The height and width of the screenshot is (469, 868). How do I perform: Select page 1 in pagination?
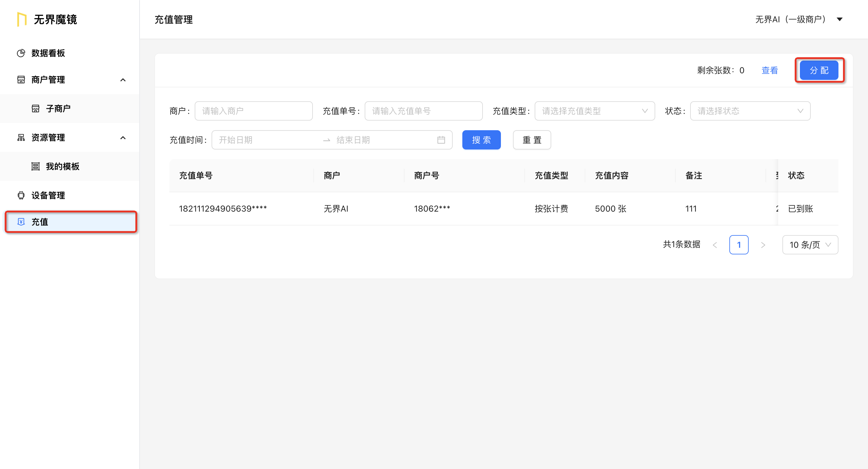(739, 245)
